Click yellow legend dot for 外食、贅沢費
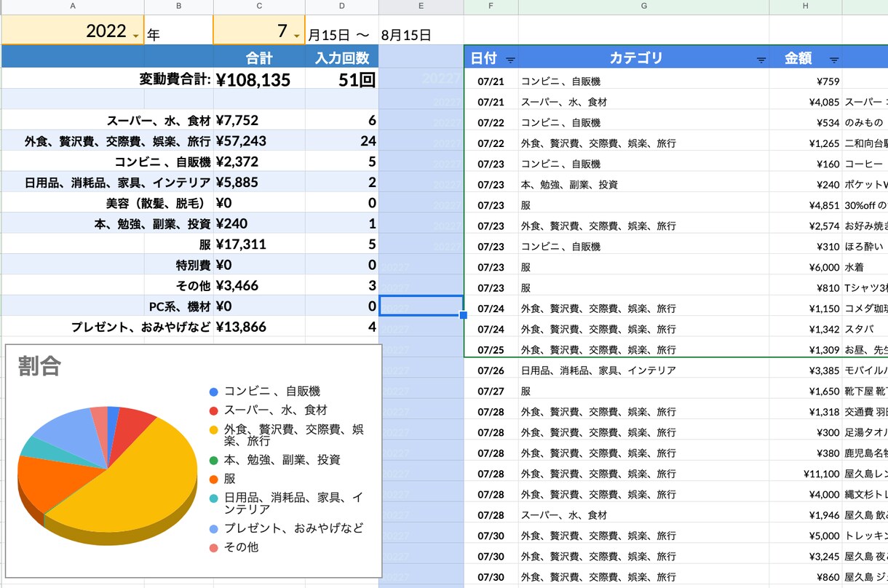This screenshot has height=588, width=888. pos(214,429)
